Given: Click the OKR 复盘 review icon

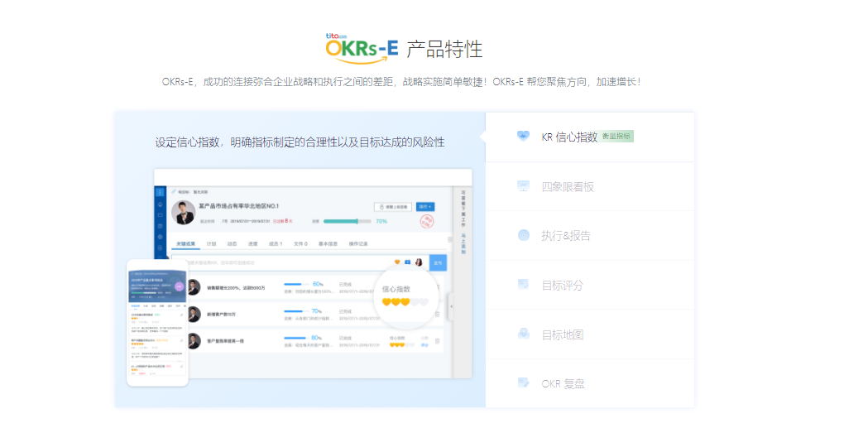Looking at the screenshot, I should (523, 382).
